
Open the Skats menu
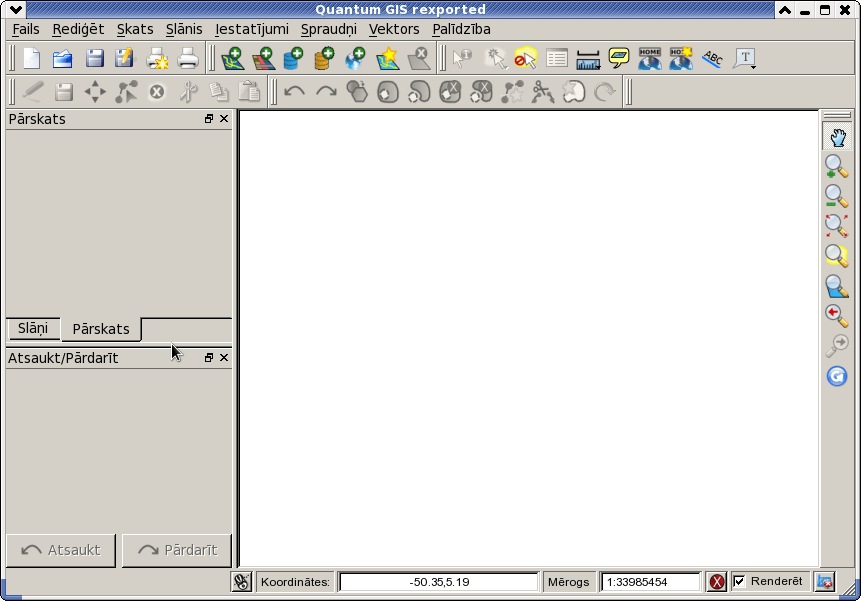tap(135, 29)
